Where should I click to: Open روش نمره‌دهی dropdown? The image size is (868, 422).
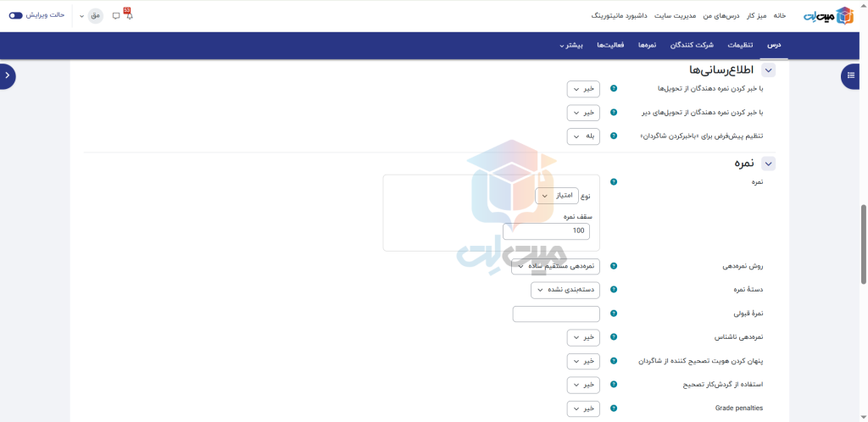[x=556, y=266]
